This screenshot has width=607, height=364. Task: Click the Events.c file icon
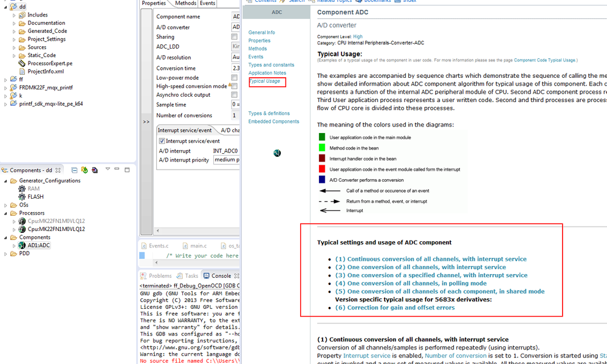point(144,246)
